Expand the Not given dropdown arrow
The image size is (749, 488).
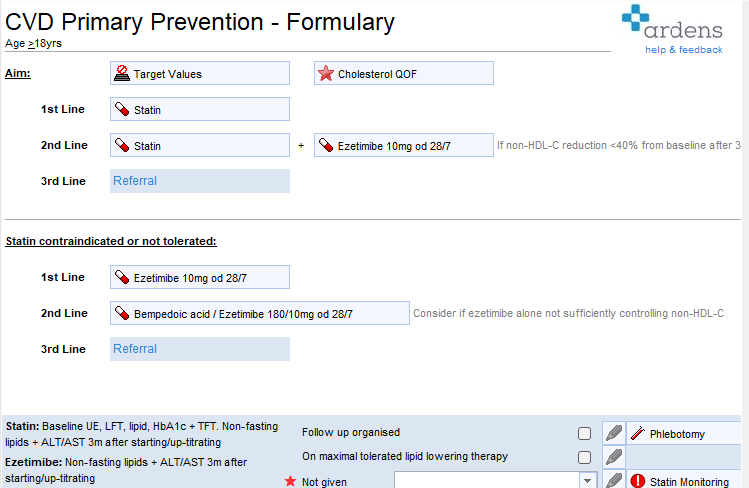coord(587,481)
